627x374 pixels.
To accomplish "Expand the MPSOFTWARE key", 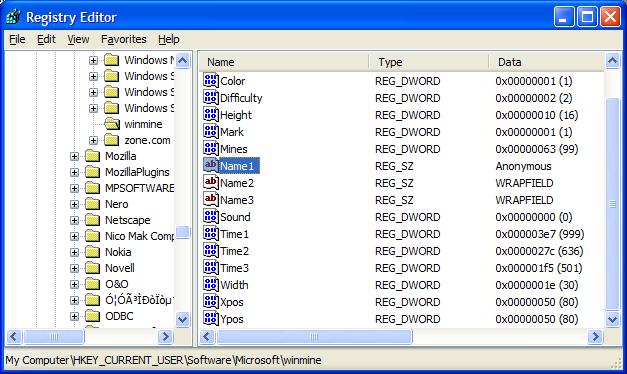I will click(74, 188).
